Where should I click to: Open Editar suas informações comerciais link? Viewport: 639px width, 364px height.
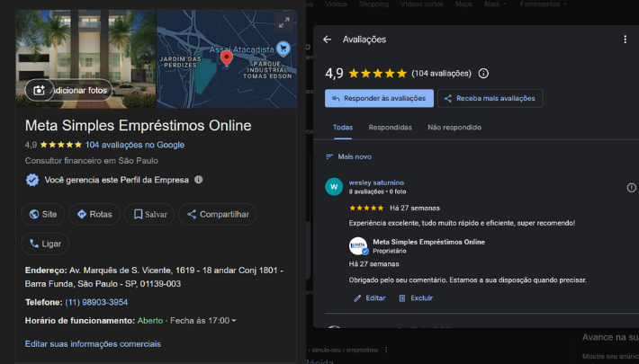click(x=93, y=344)
